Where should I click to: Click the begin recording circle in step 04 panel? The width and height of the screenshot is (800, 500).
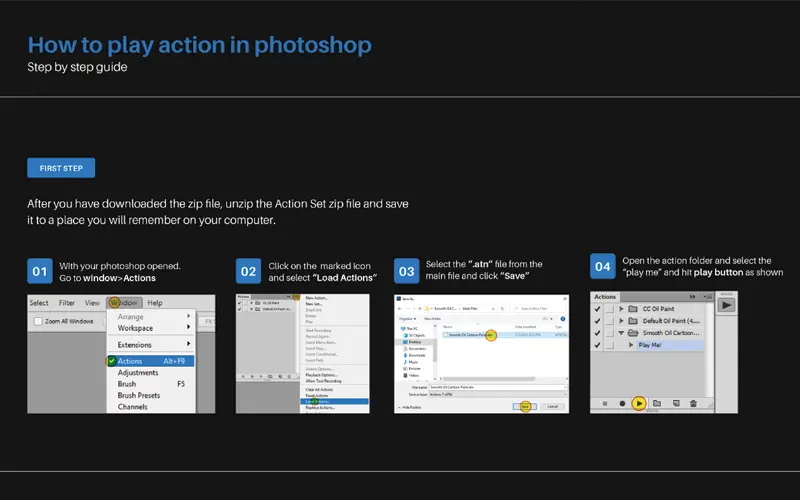pyautogui.click(x=622, y=403)
